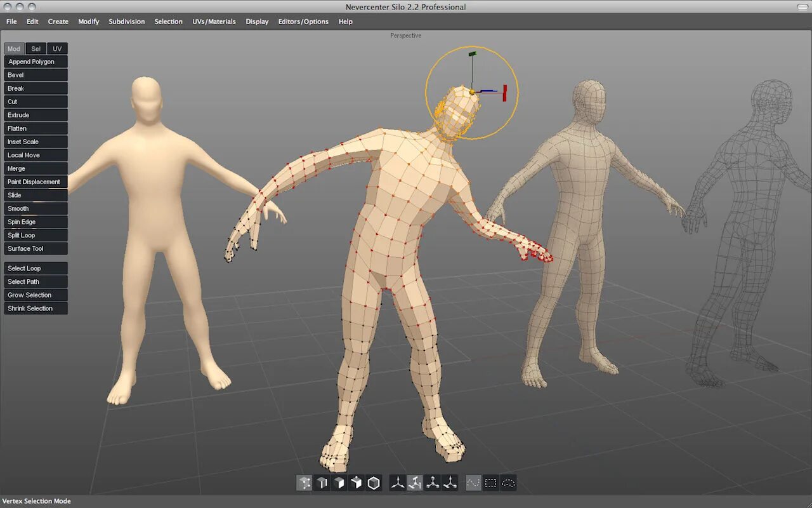812x508 pixels.
Task: Switch to the Sel tab
Action: click(x=36, y=49)
